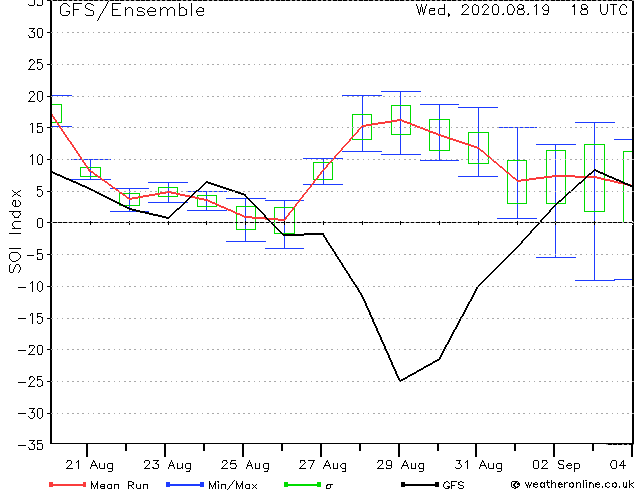Click the y-axis value 20

pos(35,96)
